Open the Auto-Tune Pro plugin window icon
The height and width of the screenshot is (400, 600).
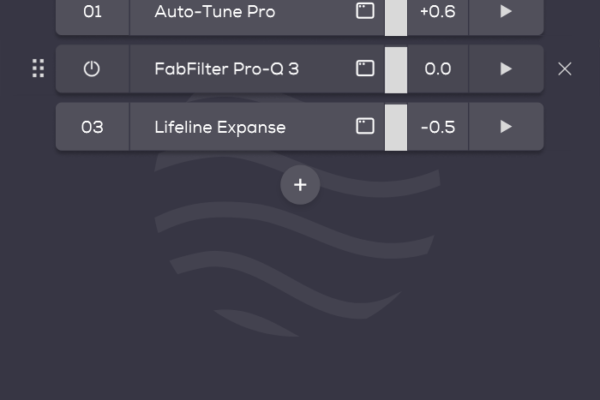click(365, 12)
